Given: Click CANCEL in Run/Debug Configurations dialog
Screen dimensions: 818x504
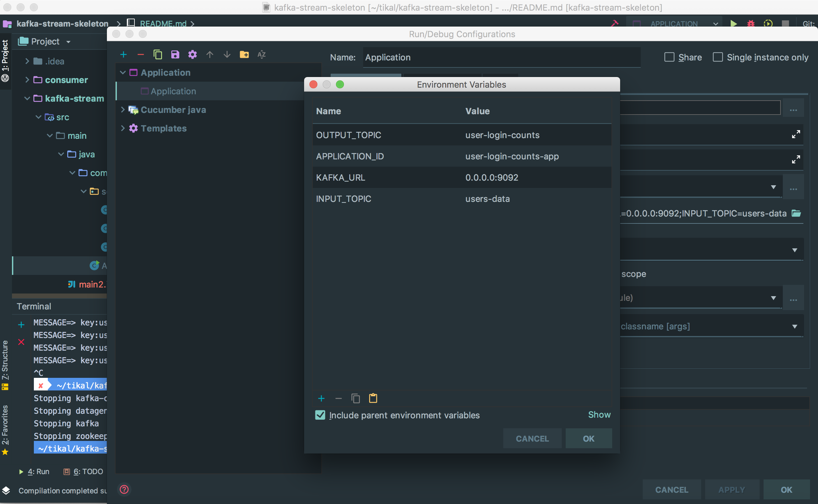Looking at the screenshot, I should click(x=672, y=490).
